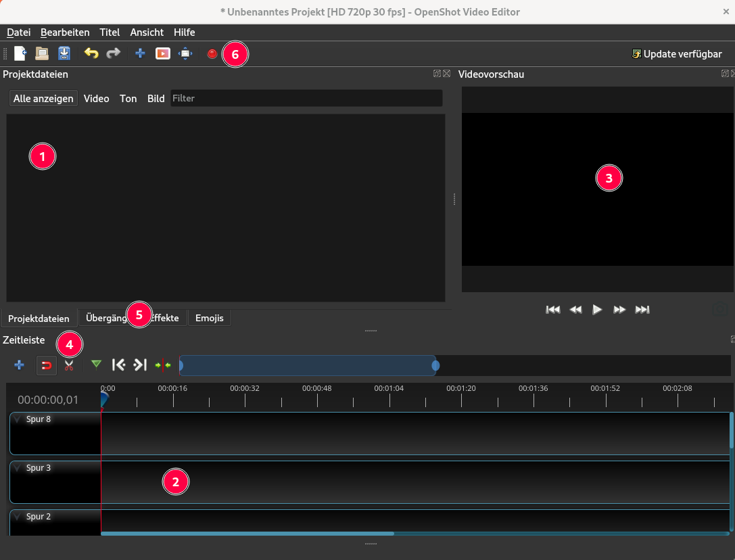The height and width of the screenshot is (560, 735).
Task: Expand the Spur 2 track arrow
Action: click(18, 517)
